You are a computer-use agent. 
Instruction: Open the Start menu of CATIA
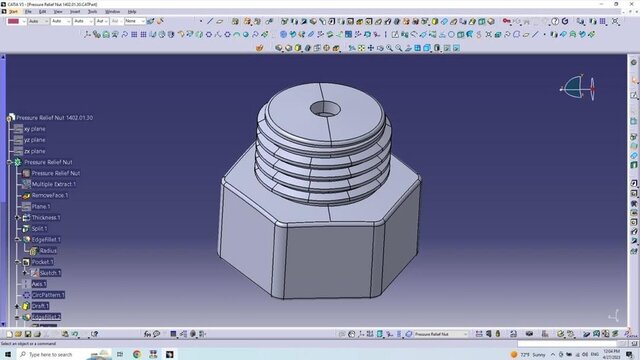(13, 12)
